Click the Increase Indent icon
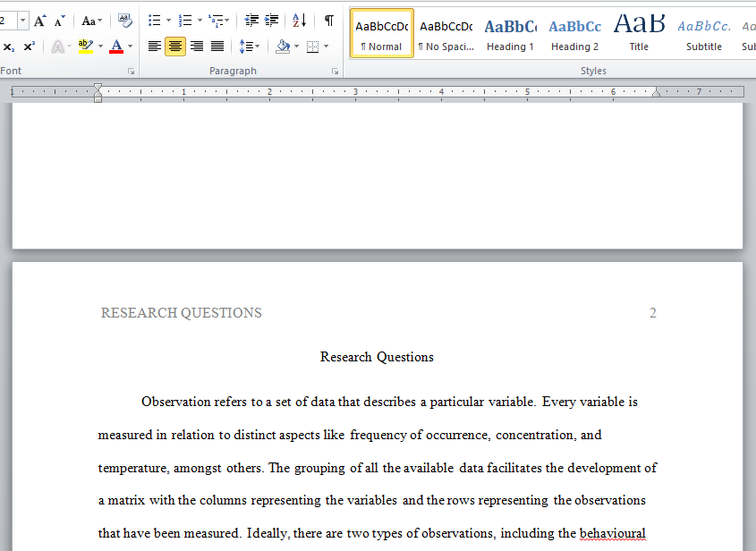This screenshot has width=756, height=551. point(271,21)
